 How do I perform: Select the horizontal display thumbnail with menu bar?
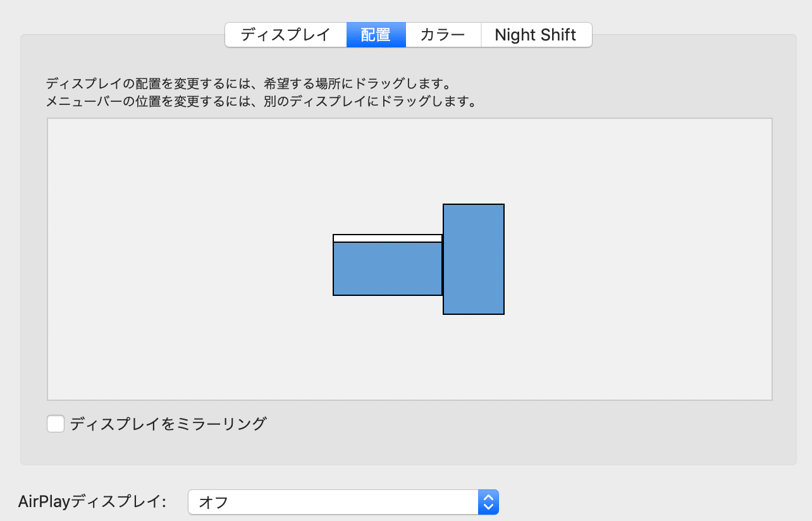[x=387, y=266]
